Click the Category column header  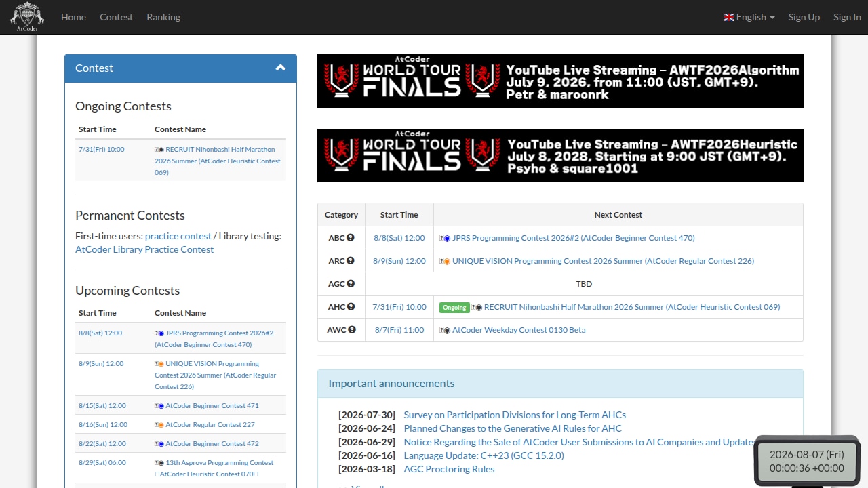point(341,215)
